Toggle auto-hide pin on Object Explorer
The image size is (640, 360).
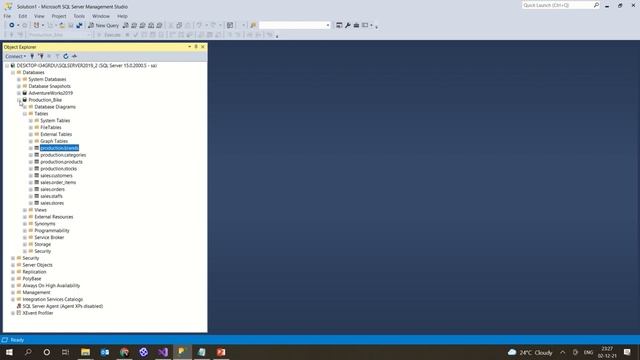click(x=196, y=47)
